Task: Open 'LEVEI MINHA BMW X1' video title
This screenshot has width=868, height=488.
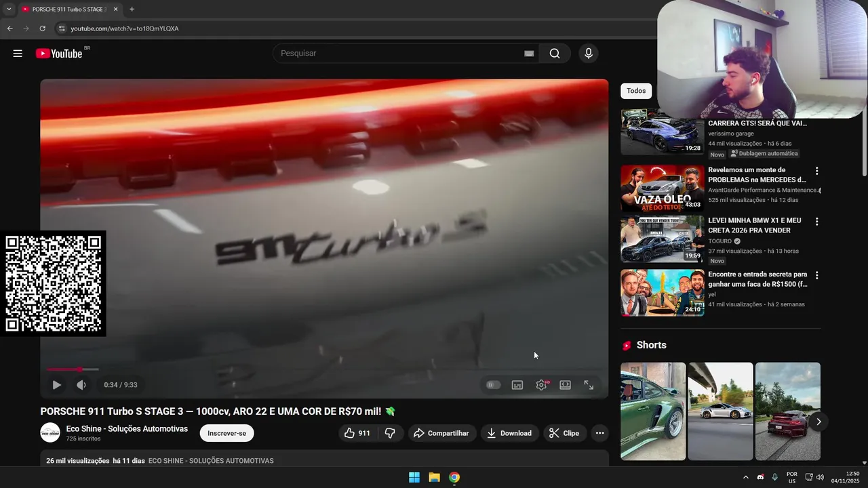Action: pyautogui.click(x=755, y=226)
